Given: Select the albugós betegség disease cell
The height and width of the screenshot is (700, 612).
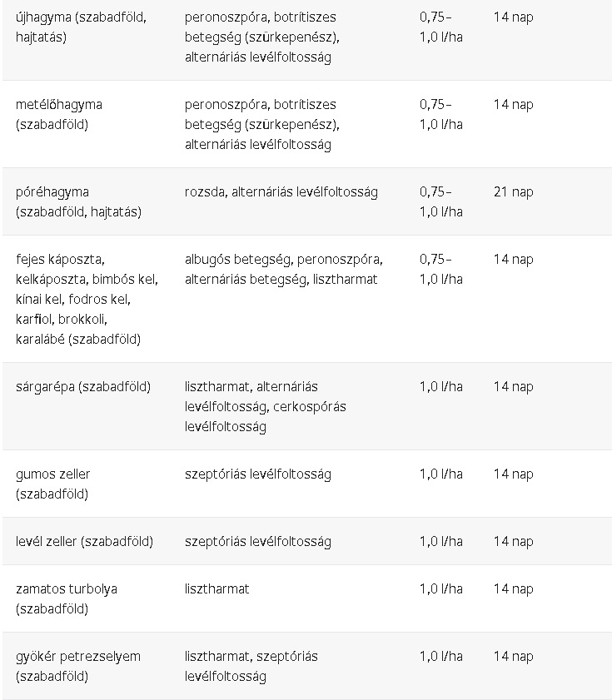Looking at the screenshot, I should pyautogui.click(x=283, y=269).
